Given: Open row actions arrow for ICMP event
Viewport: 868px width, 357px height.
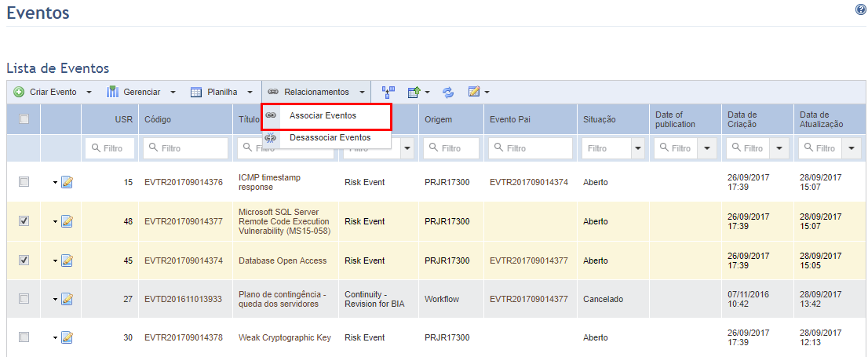Looking at the screenshot, I should coord(56,183).
